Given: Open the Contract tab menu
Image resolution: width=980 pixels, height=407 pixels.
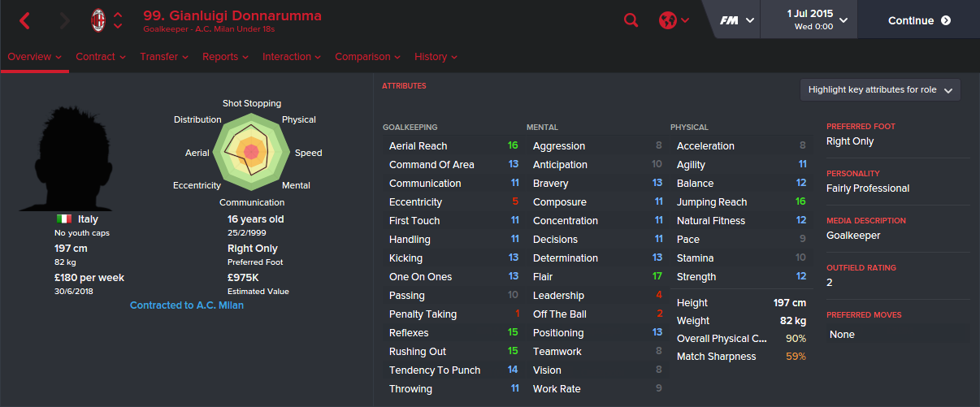Looking at the screenshot, I should [101, 57].
